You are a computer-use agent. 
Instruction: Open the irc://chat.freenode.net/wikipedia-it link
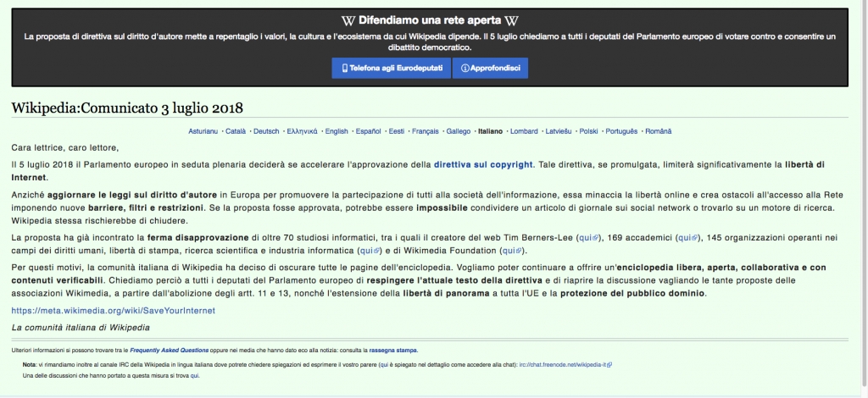[x=565, y=365]
